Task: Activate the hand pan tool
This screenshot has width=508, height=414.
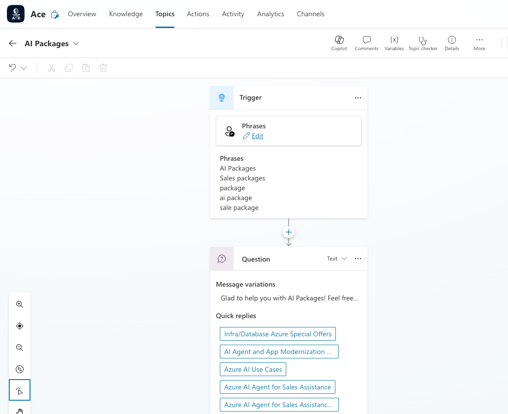Action: [20, 411]
